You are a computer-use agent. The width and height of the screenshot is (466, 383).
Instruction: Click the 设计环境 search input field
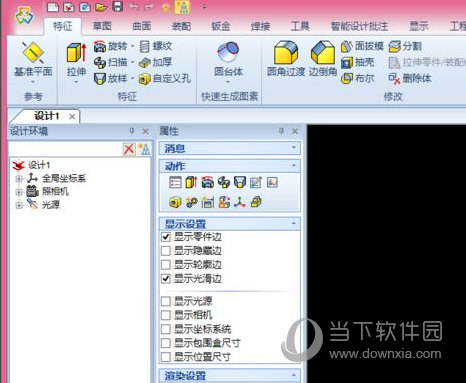66,149
